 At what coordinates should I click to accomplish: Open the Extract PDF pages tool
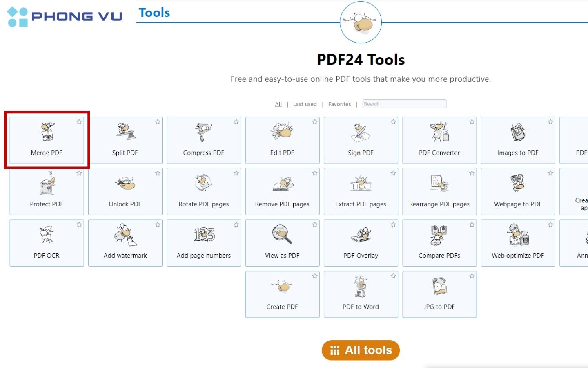361,192
